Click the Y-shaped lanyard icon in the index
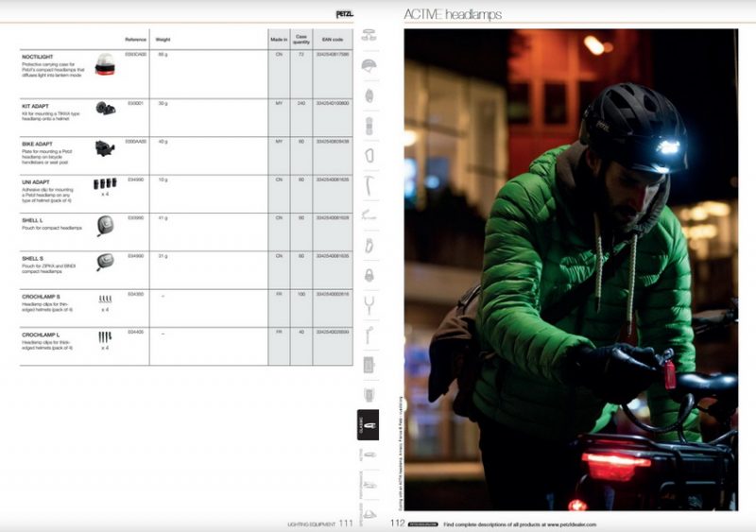Screen dimensions: 756x532 369,304
